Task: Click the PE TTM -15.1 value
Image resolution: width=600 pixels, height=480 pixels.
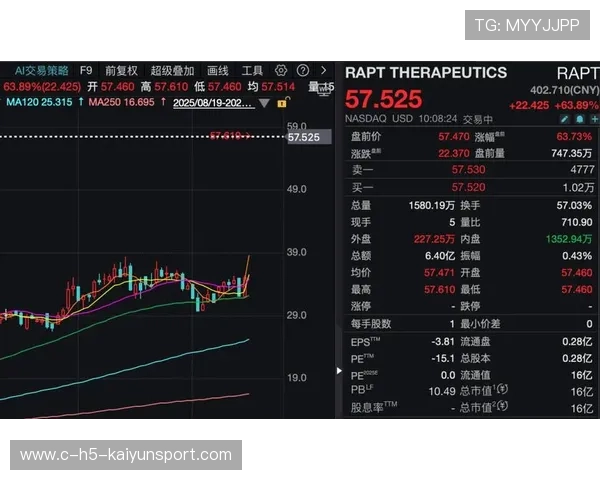Action: coord(443,359)
